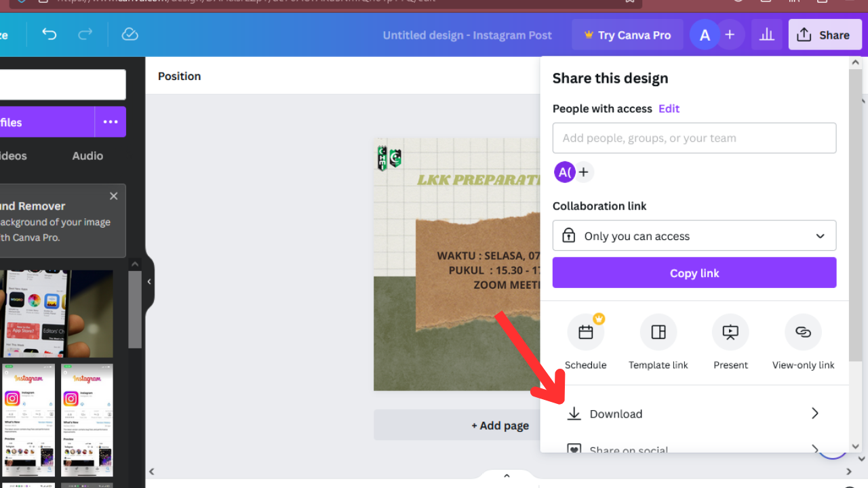
Task: Click the Copy link button
Action: pos(694,272)
